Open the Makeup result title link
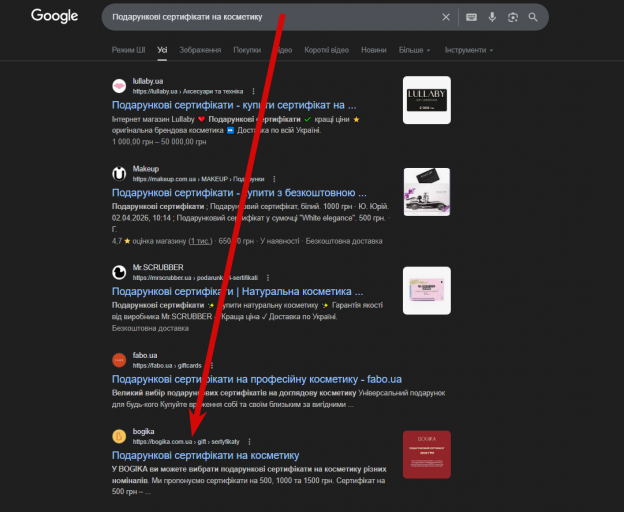The height and width of the screenshot is (512, 624). pyautogui.click(x=239, y=193)
